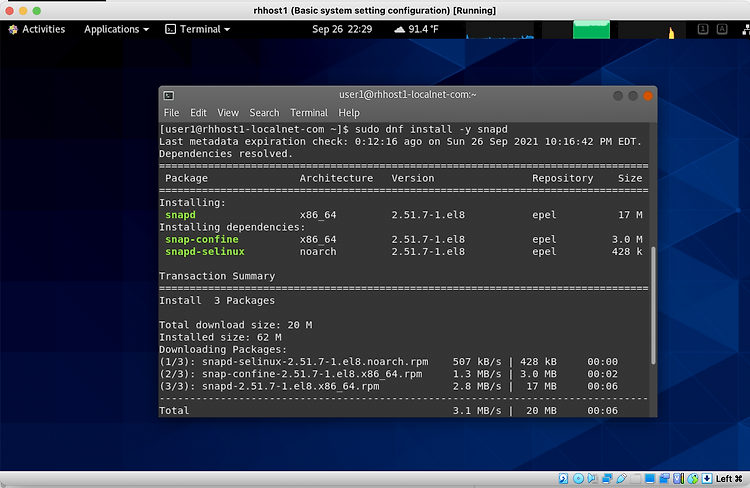Click the green memory usage graph
Viewport: 750px width, 488px height.
[x=591, y=30]
